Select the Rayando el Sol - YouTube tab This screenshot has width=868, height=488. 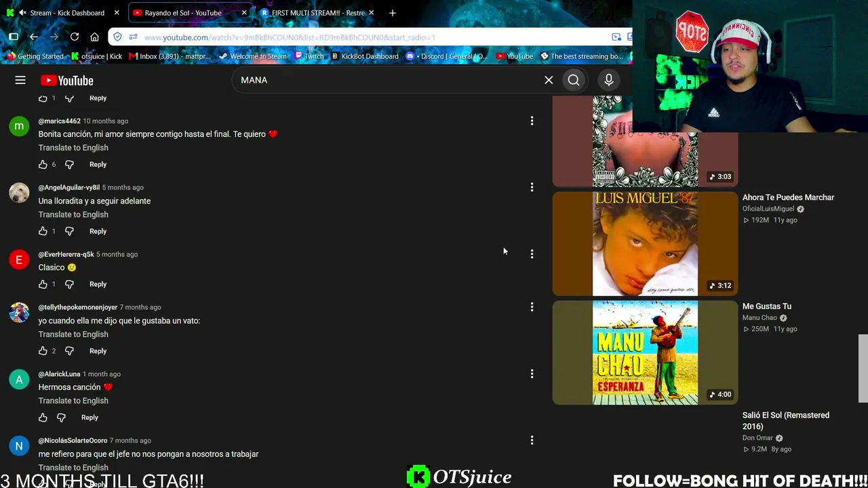(189, 13)
